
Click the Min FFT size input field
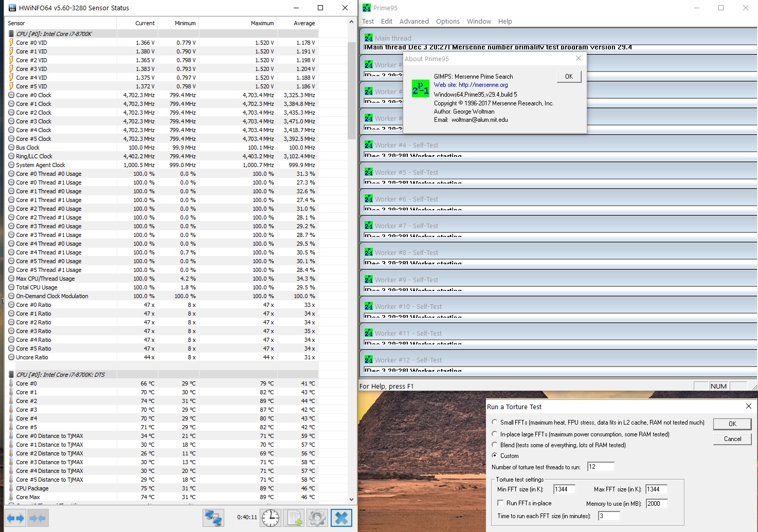(564, 489)
